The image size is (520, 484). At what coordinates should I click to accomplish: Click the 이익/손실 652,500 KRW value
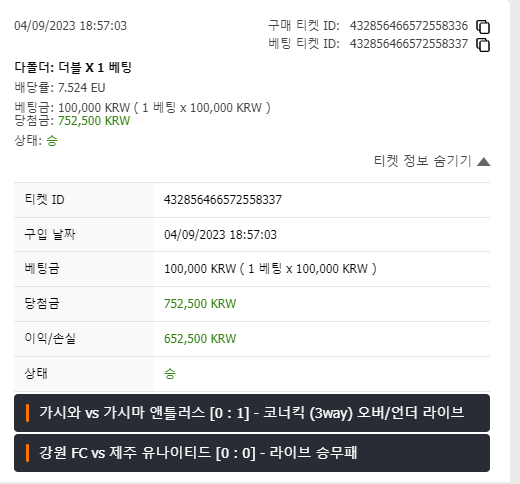point(200,339)
